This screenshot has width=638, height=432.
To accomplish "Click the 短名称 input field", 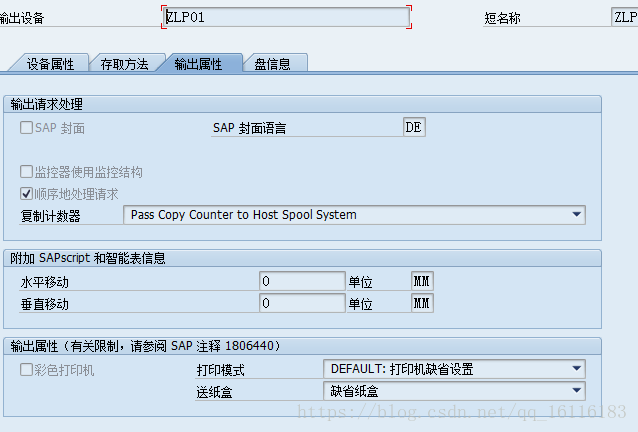I will (625, 17).
